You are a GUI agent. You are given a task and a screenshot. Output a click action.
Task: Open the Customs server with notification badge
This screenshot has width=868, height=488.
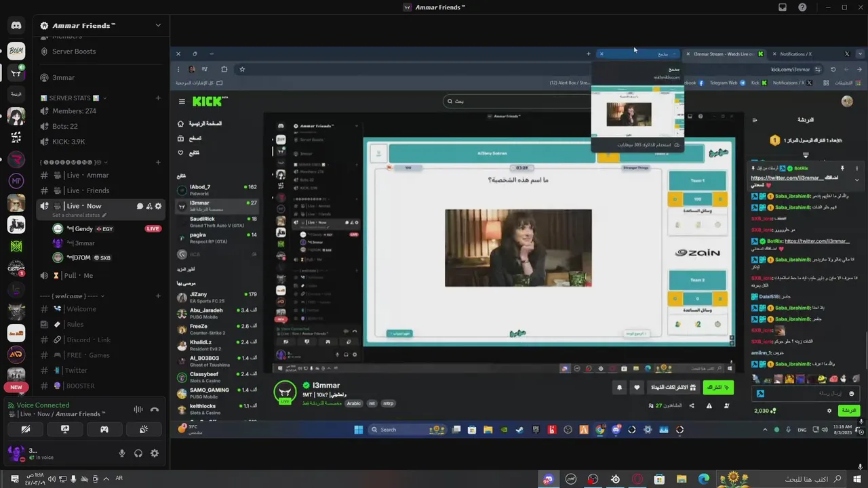coord(16,268)
